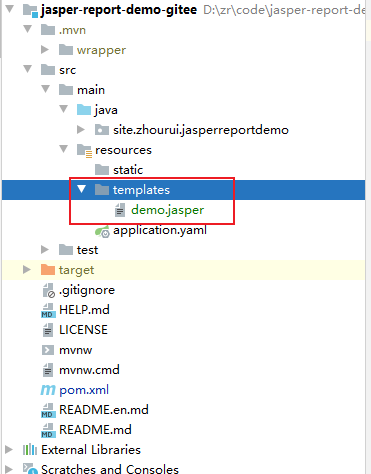Click the resources root folder icon
The height and width of the screenshot is (474, 371).
pos(84,150)
